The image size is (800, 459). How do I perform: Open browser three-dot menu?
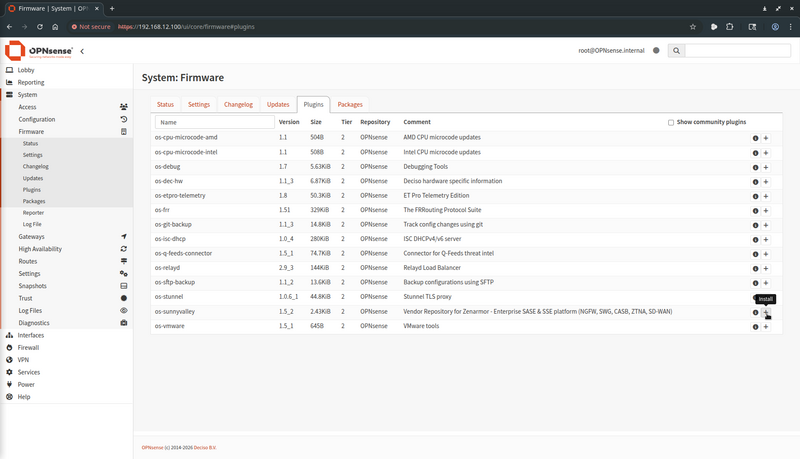pos(791,27)
